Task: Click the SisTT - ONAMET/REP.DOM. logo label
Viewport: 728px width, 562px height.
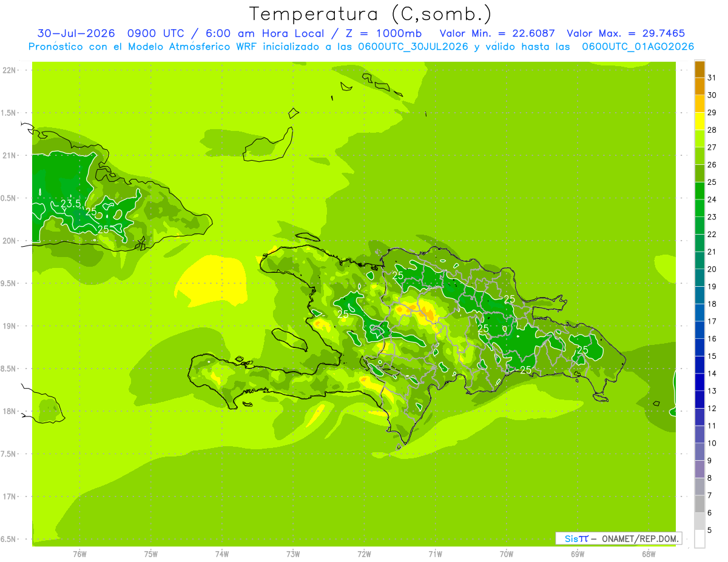Action: click(x=619, y=538)
